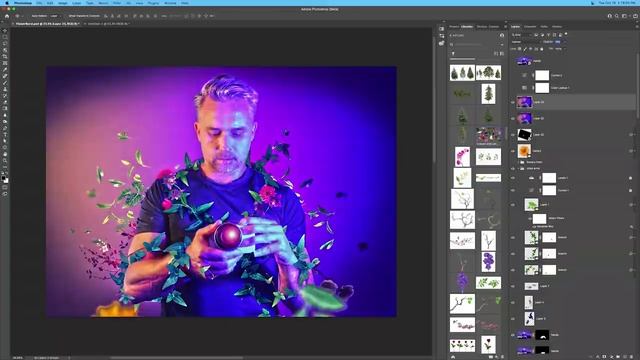Viewport: 640px width, 360px height.
Task: Select the Spot Healing Brush tool
Action: pos(5,76)
